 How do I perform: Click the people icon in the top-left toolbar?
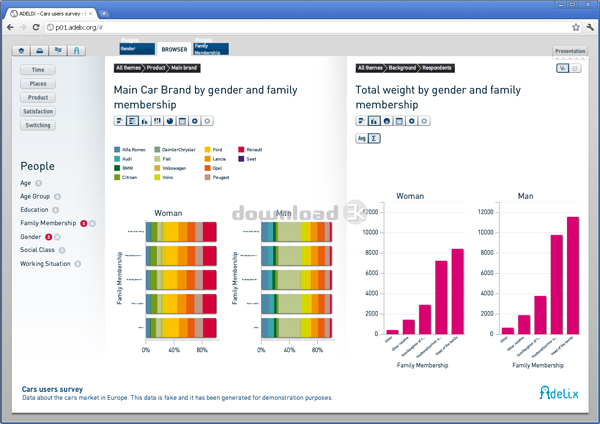78,50
